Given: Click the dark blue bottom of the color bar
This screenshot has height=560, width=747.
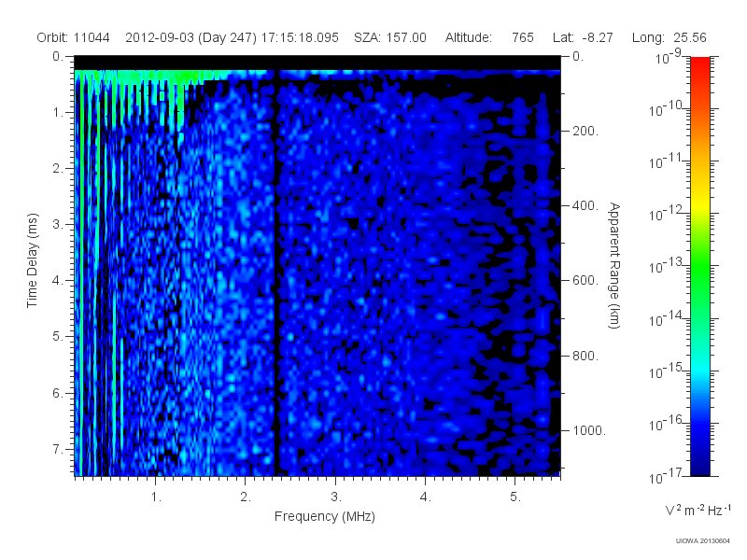Looking at the screenshot, I should tap(699, 464).
